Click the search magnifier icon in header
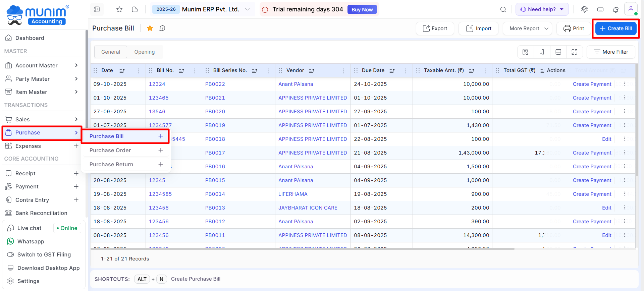The width and height of the screenshot is (644, 291). 503,9
